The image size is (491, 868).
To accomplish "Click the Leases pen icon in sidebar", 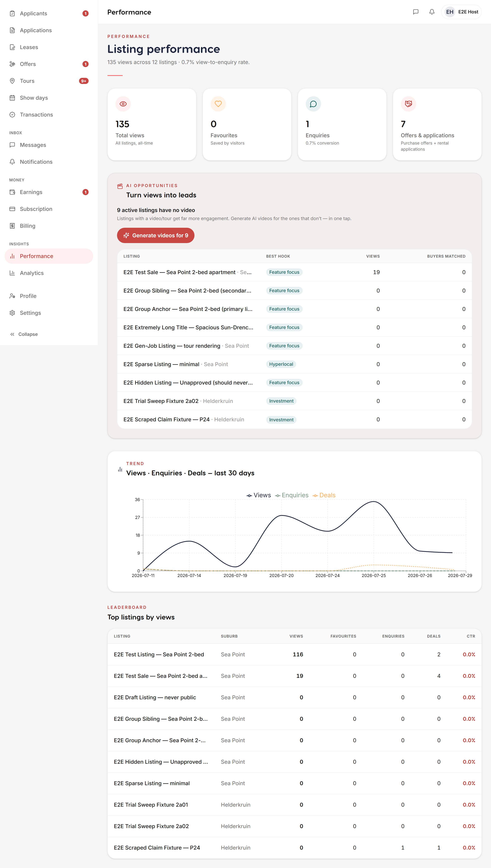I will (12, 47).
